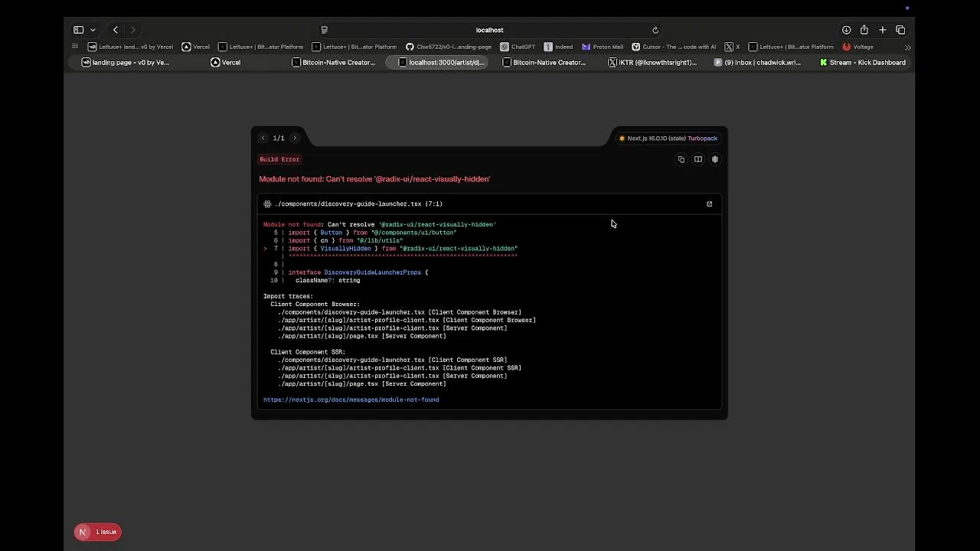The width and height of the screenshot is (980, 551).
Task: Switch to the Vercel tab
Action: coord(226,63)
